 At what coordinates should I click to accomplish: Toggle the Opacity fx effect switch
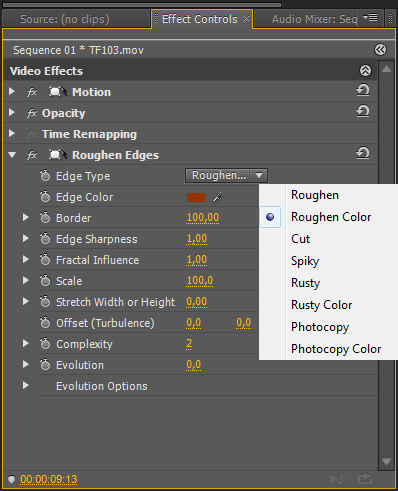click(32, 113)
